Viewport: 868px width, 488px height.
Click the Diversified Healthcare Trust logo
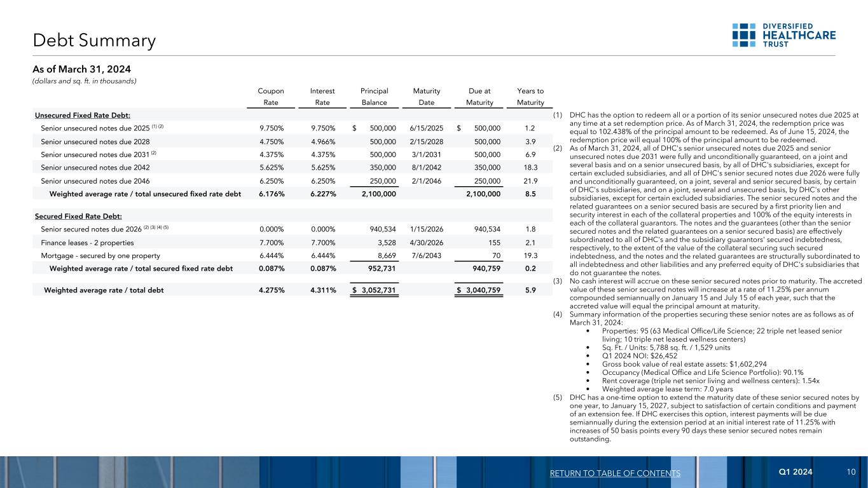[x=783, y=35]
